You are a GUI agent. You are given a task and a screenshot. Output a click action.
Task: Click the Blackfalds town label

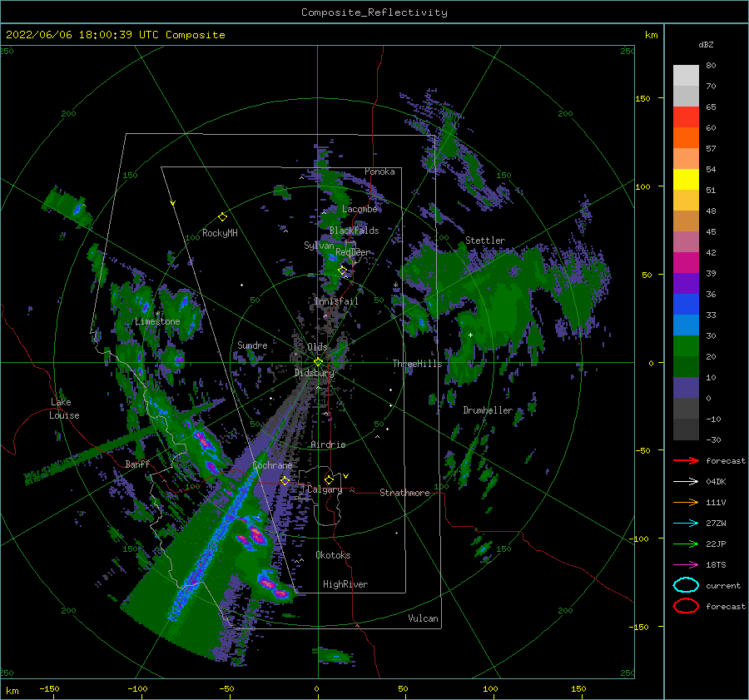click(x=354, y=231)
